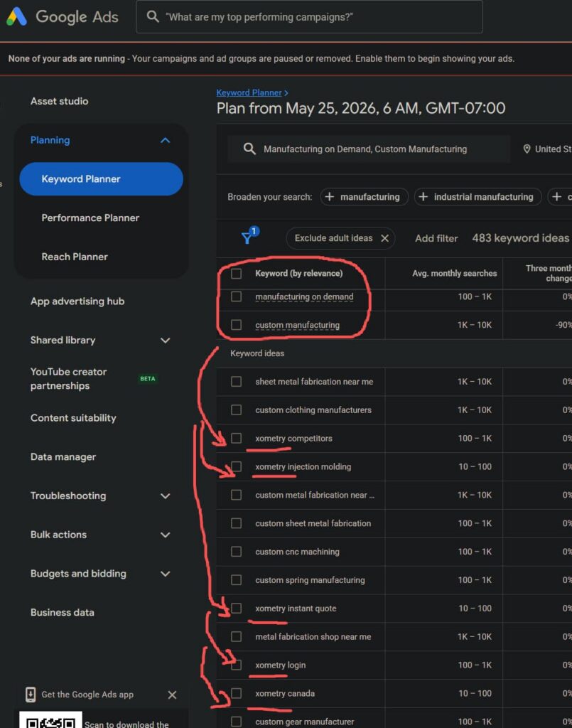572x728 pixels.
Task: Check the custom spring manufacturing row
Action: click(236, 579)
